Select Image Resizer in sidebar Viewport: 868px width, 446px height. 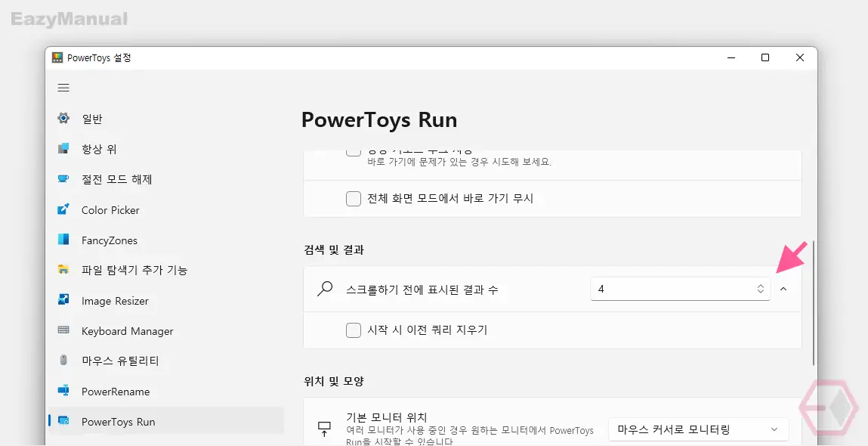click(166, 301)
